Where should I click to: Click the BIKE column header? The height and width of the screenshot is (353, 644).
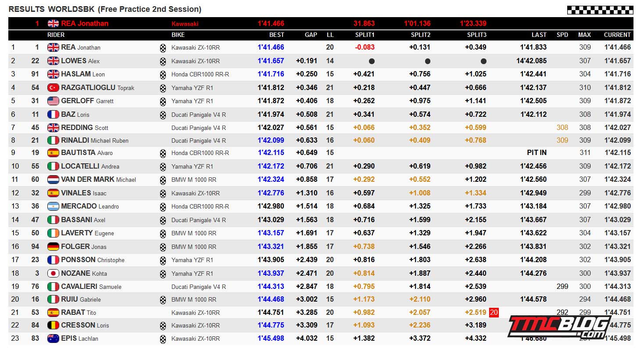178,35
